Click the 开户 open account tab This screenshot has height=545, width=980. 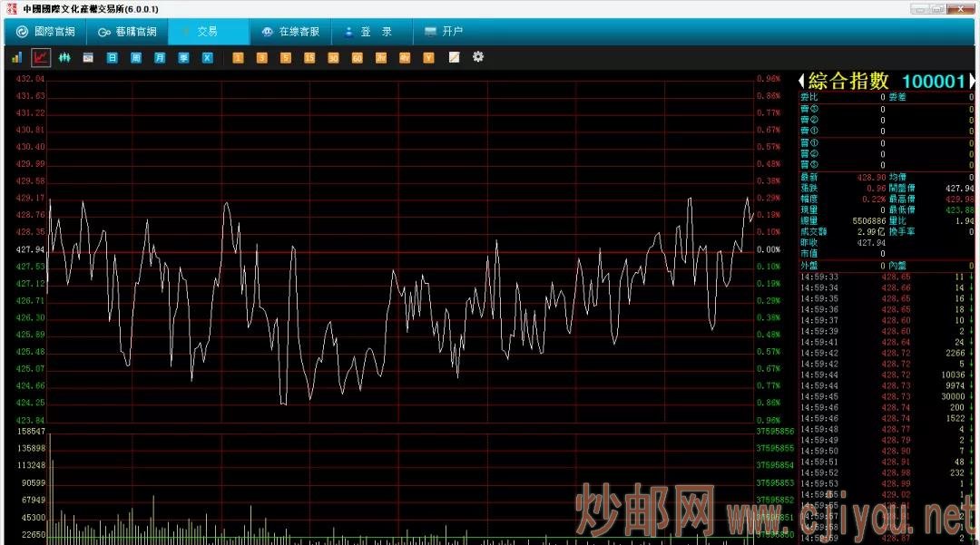point(444,31)
